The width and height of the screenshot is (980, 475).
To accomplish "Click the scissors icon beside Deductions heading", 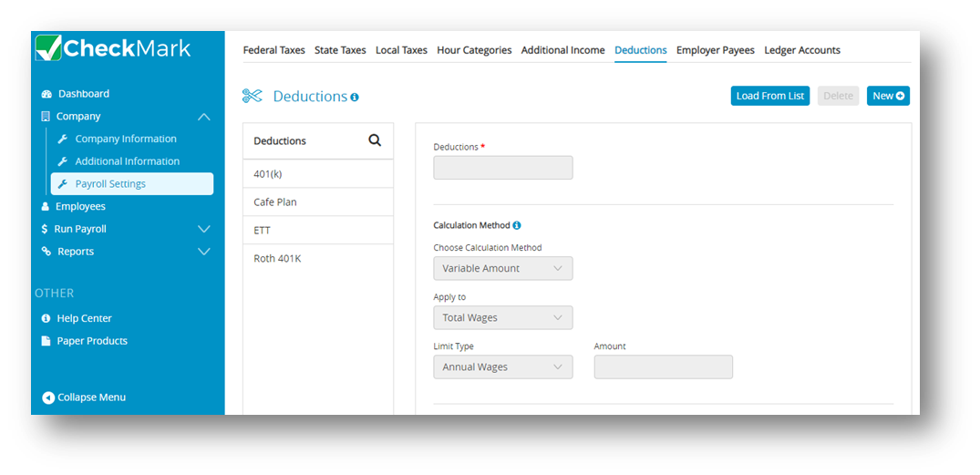I will pyautogui.click(x=252, y=96).
